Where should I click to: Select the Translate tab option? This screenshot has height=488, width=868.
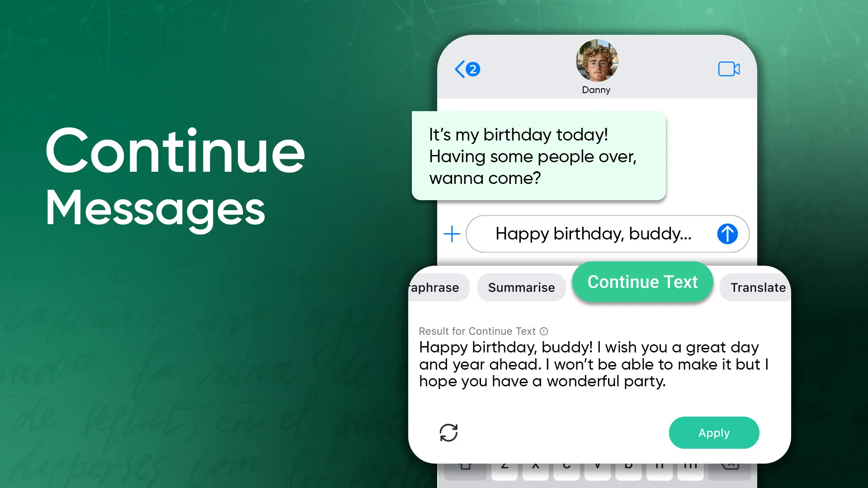pos(758,287)
